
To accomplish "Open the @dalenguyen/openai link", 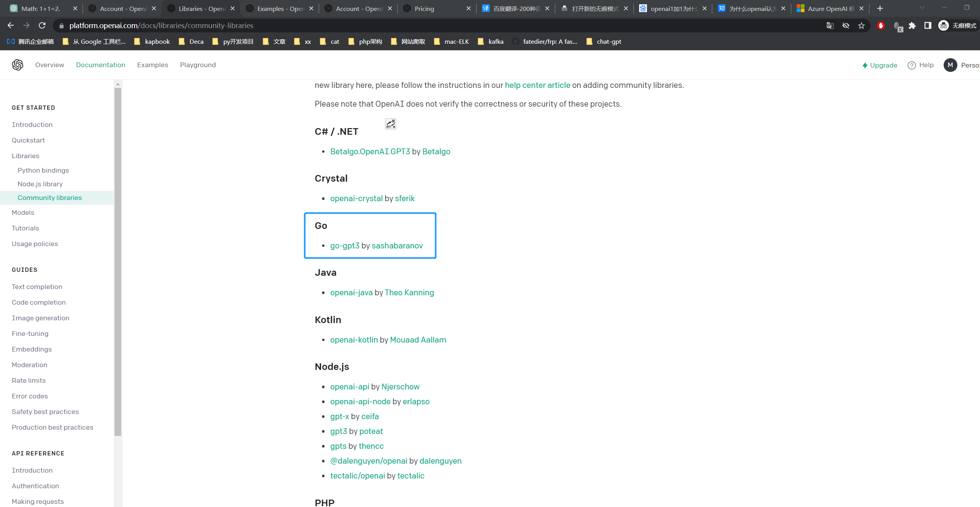I will coord(368,461).
